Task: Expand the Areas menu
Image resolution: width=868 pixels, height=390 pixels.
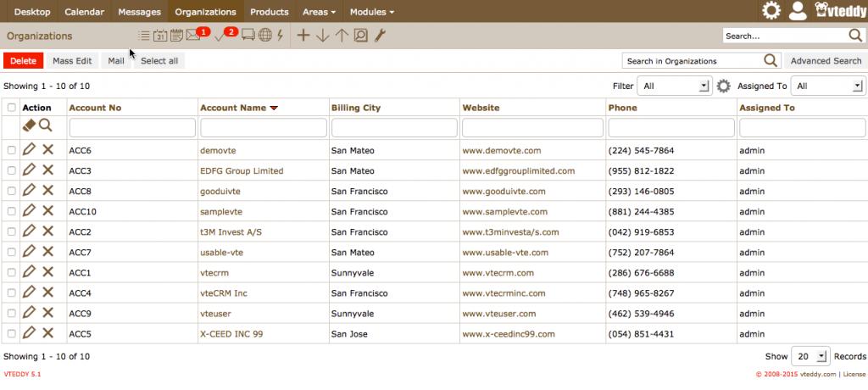Action: pyautogui.click(x=320, y=12)
